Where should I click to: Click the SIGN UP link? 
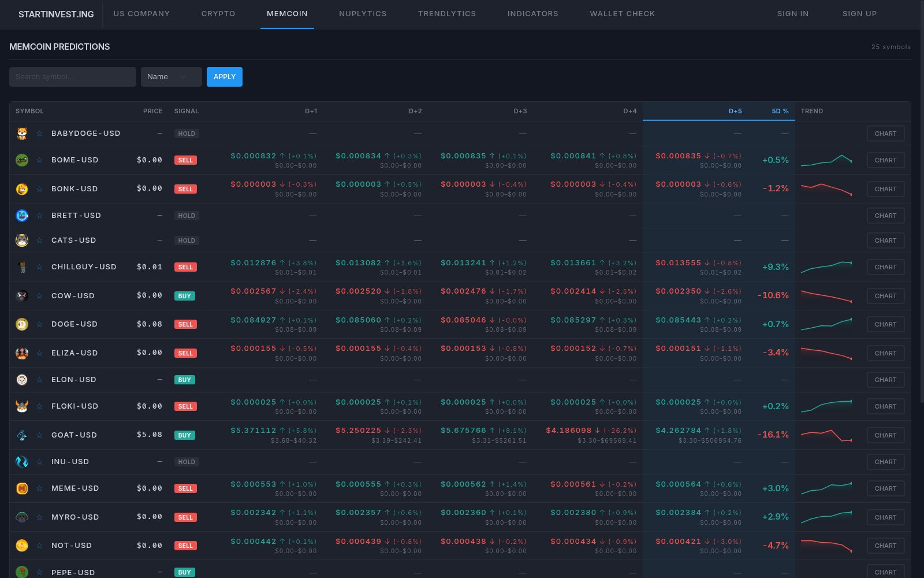click(x=859, y=14)
